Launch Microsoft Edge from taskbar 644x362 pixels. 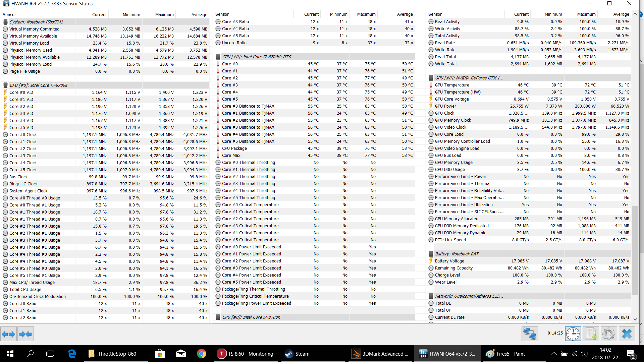[x=71, y=354]
